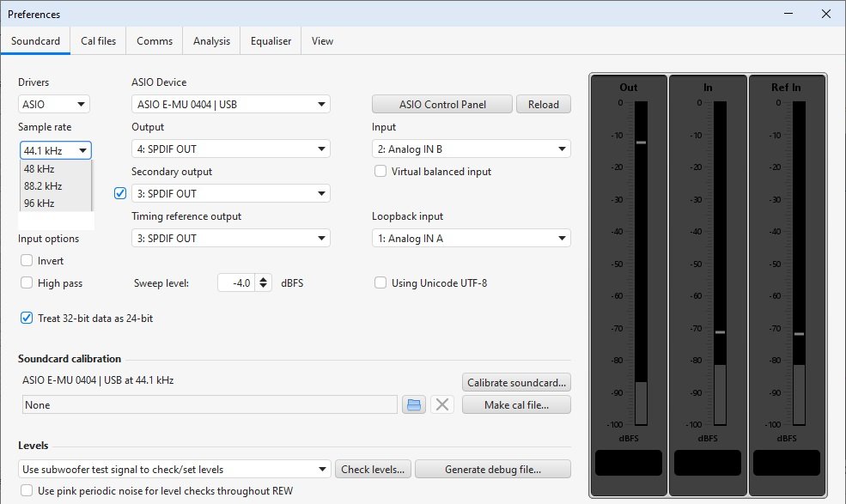This screenshot has height=504, width=846.
Task: Collapse the Sample rate 44.1 kHz dropdown
Action: (x=56, y=150)
